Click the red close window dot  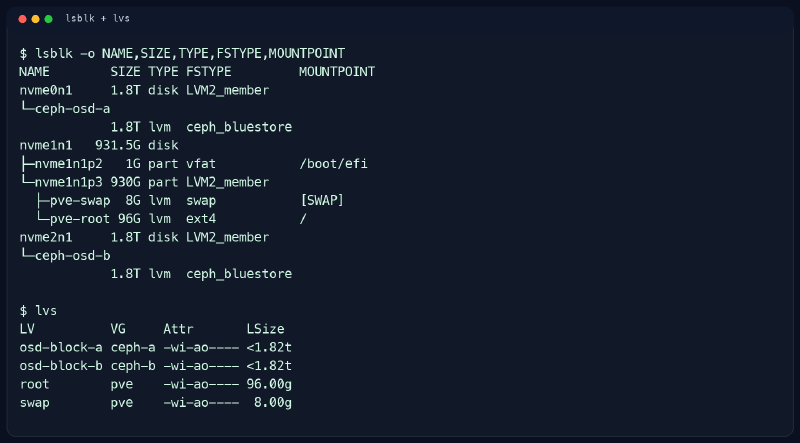(x=22, y=19)
